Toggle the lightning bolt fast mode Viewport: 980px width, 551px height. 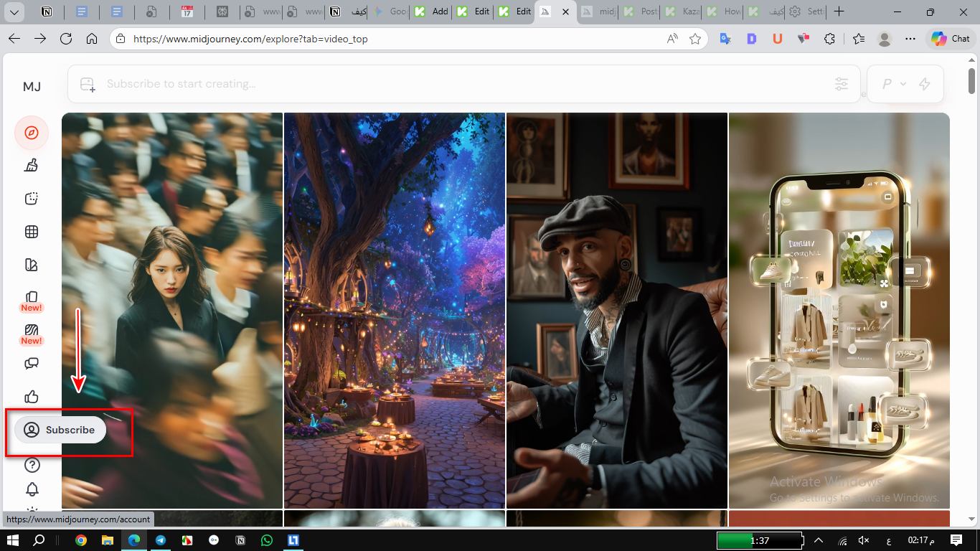(925, 84)
